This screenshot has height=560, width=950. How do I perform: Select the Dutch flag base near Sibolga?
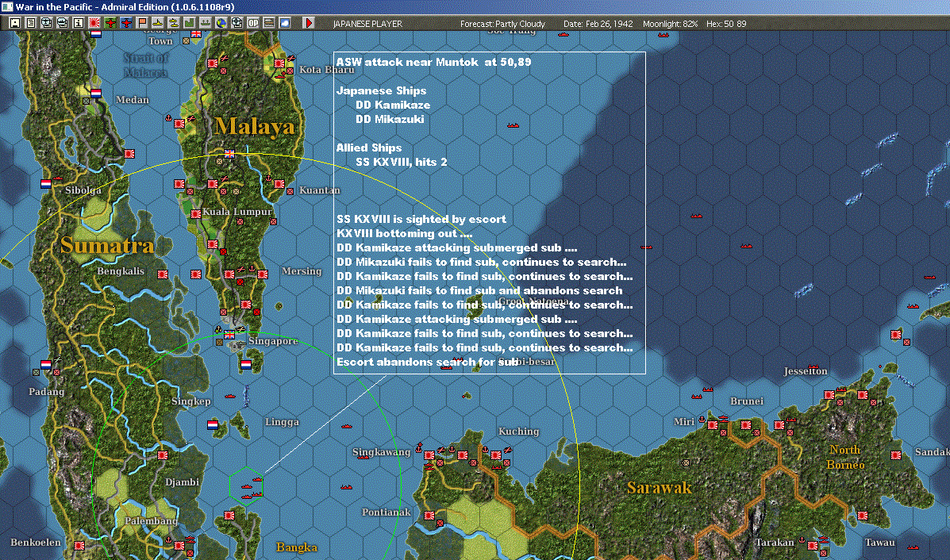pyautogui.click(x=46, y=183)
